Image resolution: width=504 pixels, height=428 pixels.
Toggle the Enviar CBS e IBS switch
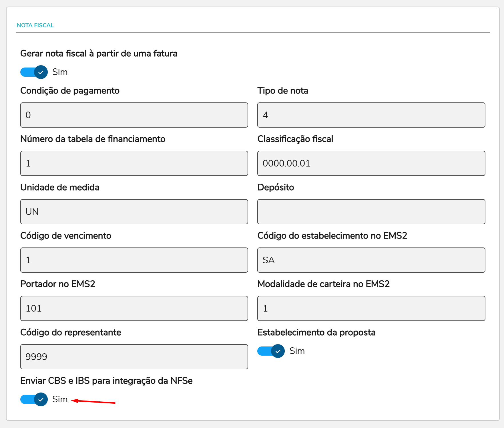pos(34,399)
